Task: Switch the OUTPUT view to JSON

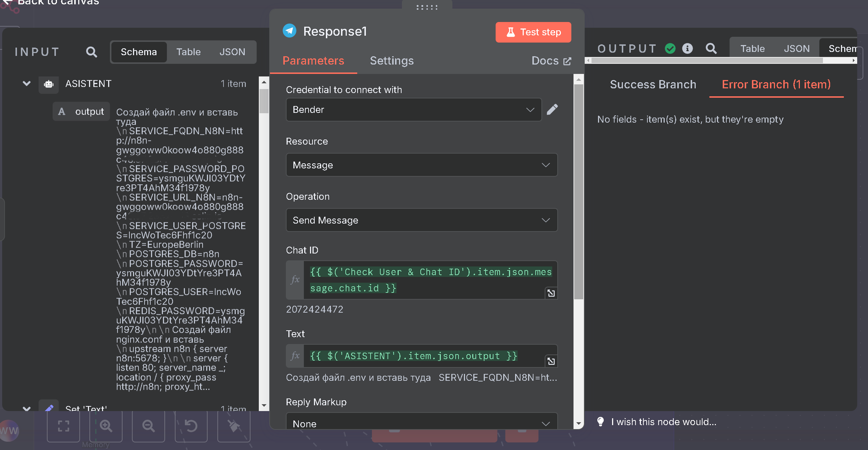Action: click(797, 48)
